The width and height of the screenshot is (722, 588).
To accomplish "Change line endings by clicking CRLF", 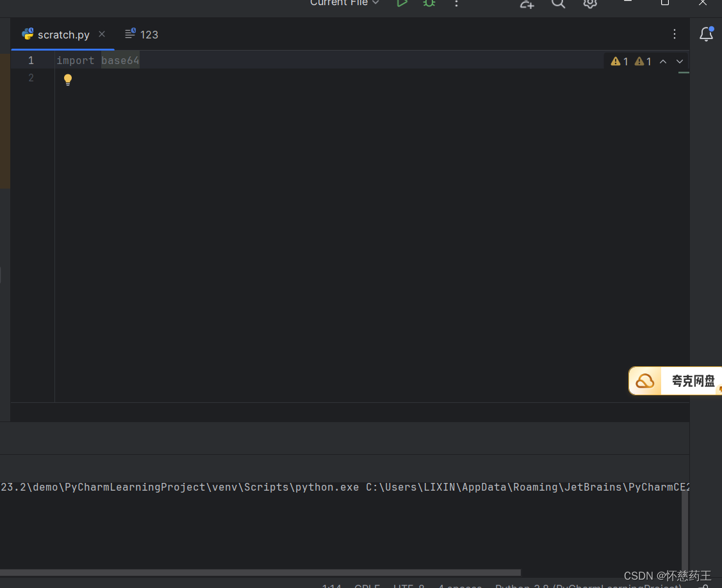I will [366, 585].
